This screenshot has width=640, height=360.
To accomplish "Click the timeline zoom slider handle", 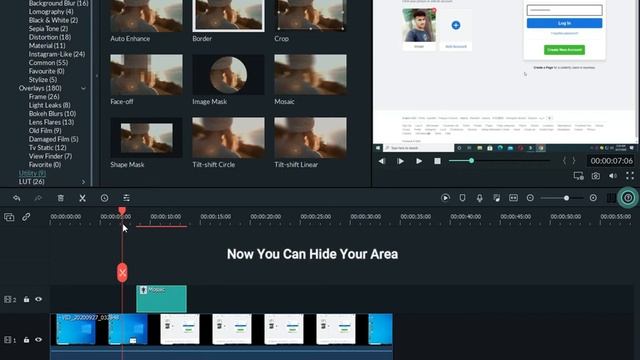I will (566, 198).
